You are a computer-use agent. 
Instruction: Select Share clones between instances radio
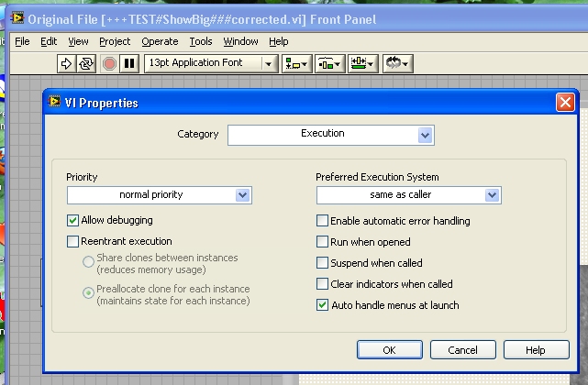point(88,261)
